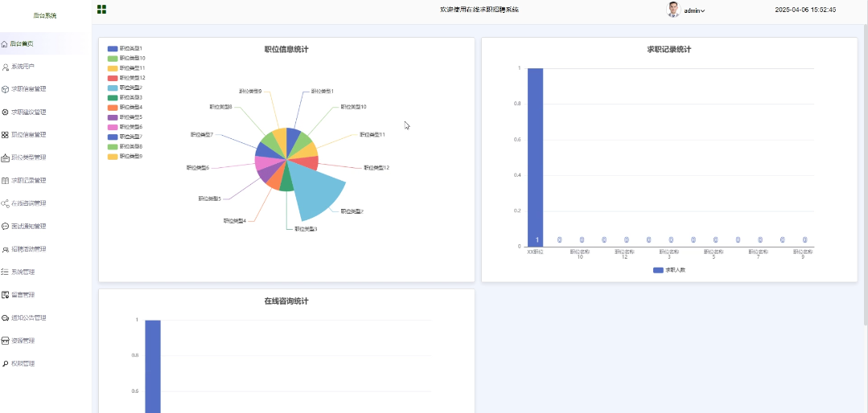Click the pie label 职位类型7
Screen dimensions: 868x413
tap(202, 134)
